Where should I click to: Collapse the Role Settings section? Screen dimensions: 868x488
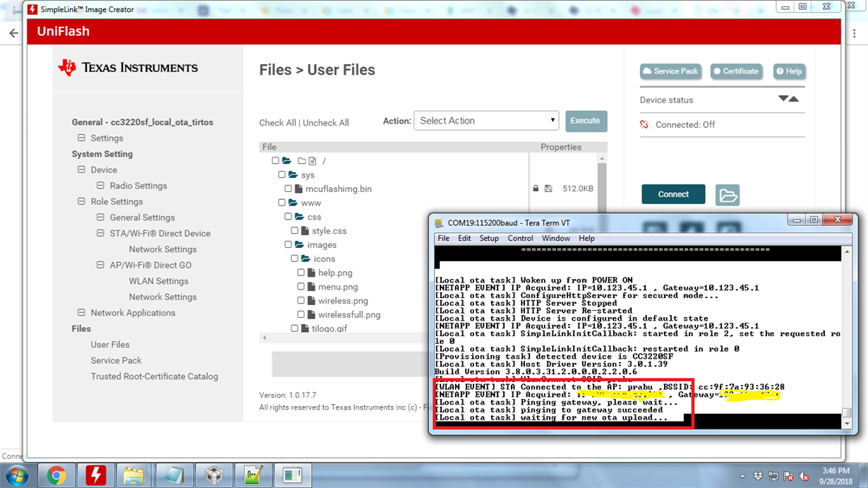(81, 201)
